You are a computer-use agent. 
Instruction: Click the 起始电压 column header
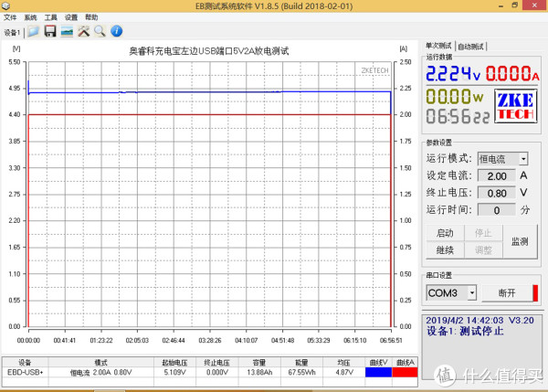point(174,363)
